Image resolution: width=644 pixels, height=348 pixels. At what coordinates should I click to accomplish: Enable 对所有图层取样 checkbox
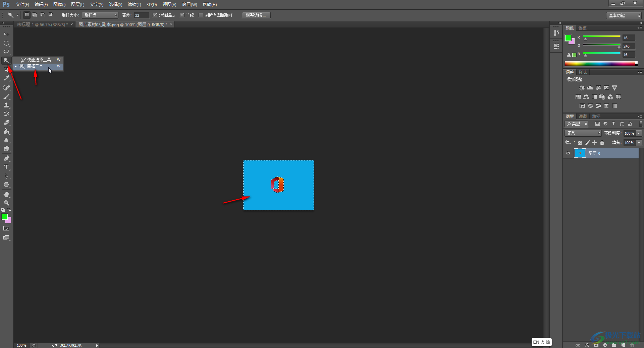click(x=201, y=15)
